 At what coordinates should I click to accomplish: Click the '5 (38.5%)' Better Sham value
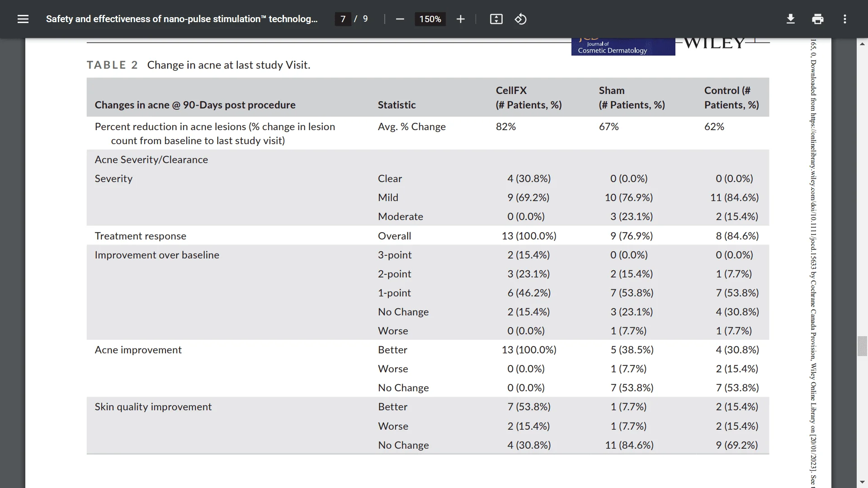click(x=632, y=350)
